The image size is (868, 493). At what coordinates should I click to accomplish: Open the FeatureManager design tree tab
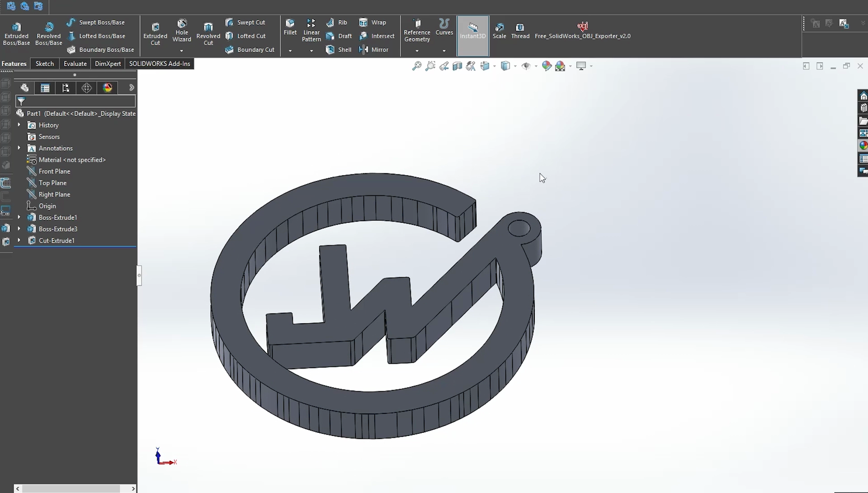(24, 88)
